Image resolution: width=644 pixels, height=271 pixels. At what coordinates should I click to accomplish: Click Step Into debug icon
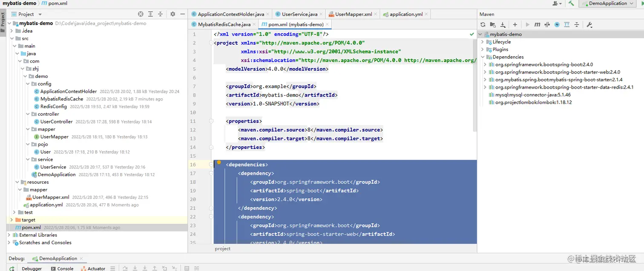(x=135, y=268)
